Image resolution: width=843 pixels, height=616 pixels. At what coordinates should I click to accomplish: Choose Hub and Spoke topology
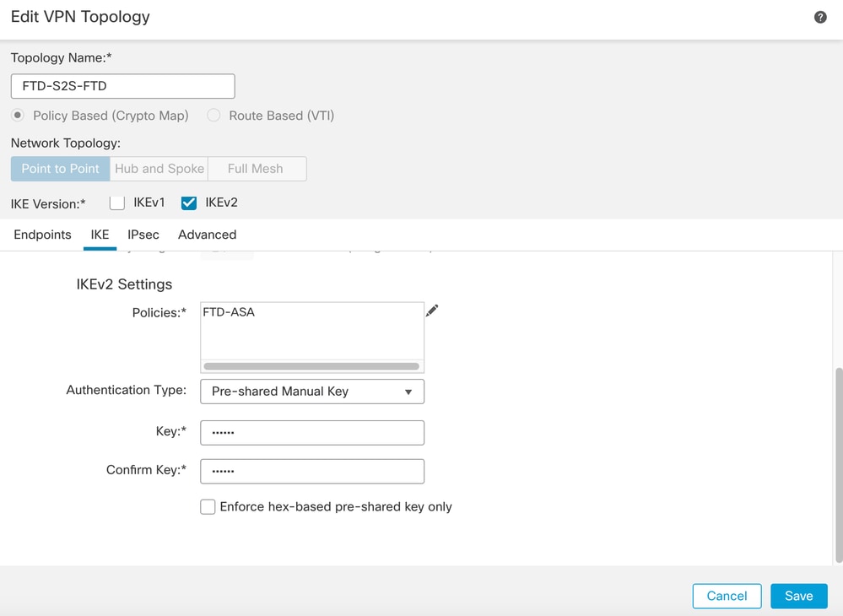(x=159, y=169)
